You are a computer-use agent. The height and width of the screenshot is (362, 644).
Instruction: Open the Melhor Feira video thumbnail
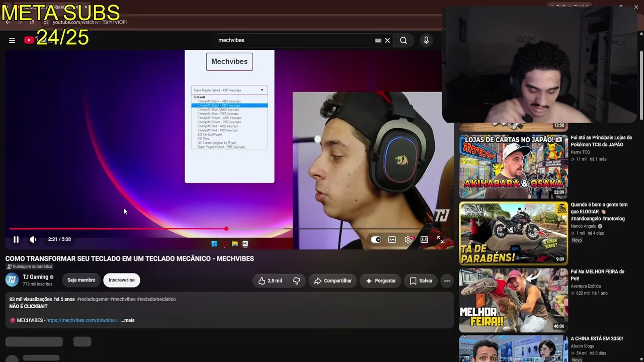(x=514, y=300)
